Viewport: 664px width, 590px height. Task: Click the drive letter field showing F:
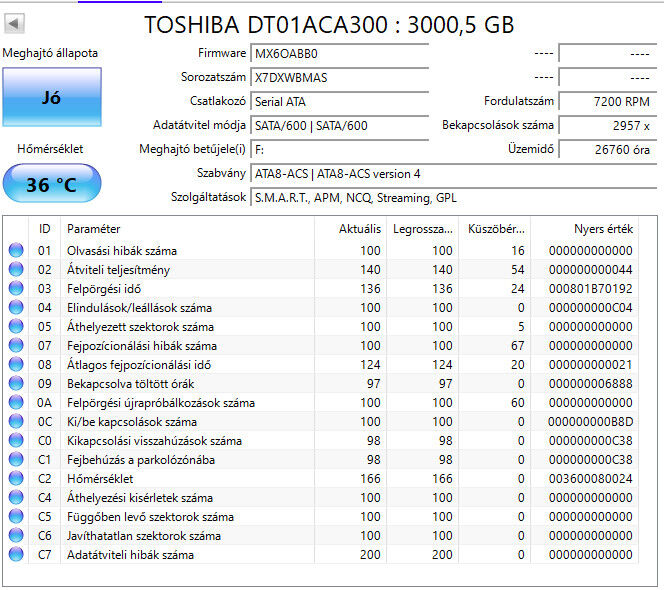(340, 150)
